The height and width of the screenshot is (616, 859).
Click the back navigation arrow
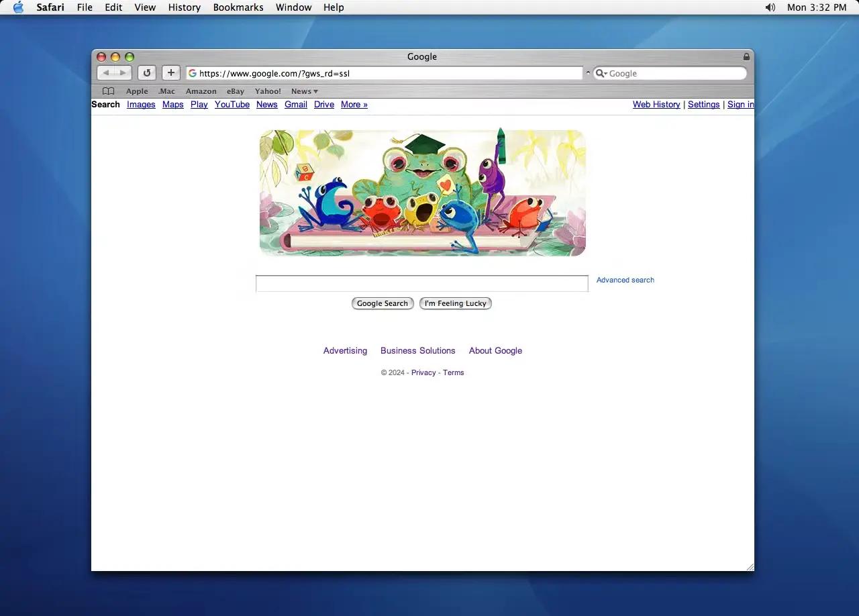pyautogui.click(x=105, y=72)
